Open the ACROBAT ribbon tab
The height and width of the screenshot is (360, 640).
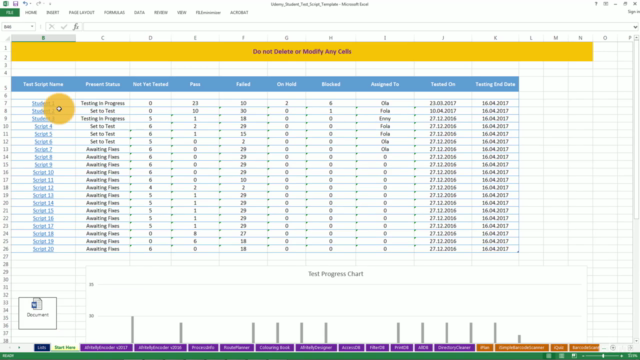239,13
